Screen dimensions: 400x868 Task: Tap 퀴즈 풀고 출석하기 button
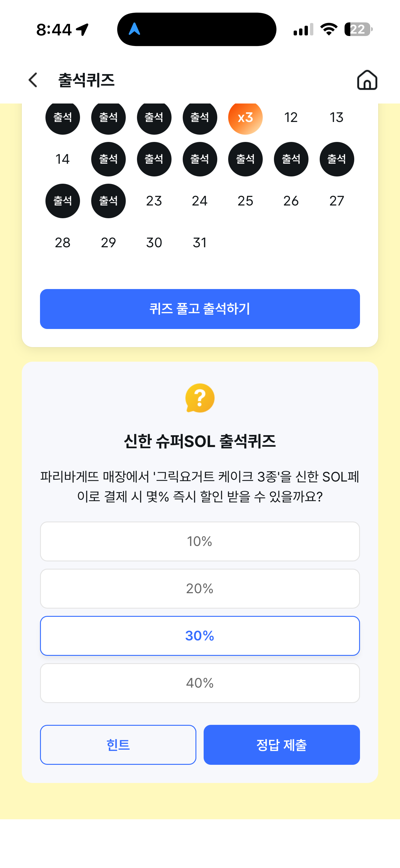coord(200,309)
